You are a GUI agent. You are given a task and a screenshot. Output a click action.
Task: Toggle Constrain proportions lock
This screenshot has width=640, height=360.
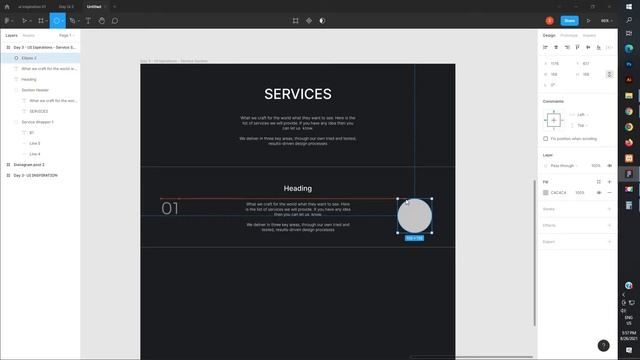pyautogui.click(x=609, y=74)
